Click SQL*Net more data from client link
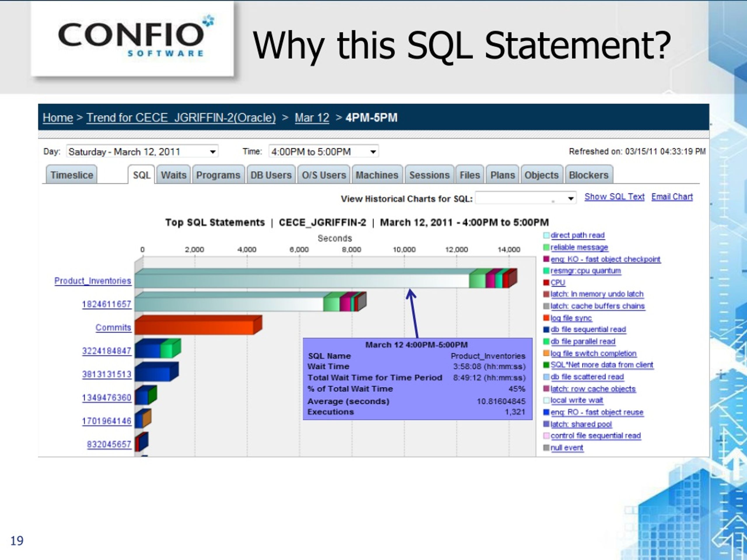 click(x=602, y=365)
